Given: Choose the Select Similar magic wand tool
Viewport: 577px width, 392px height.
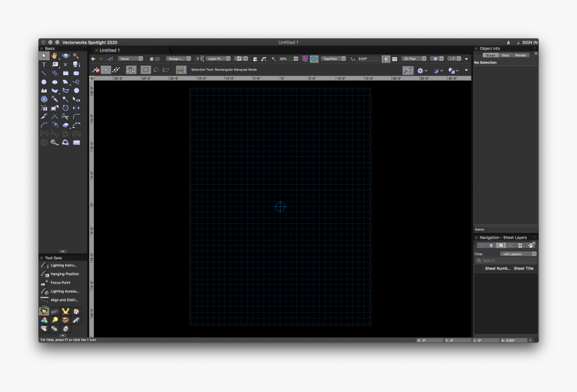Looking at the screenshot, I should tap(66, 99).
